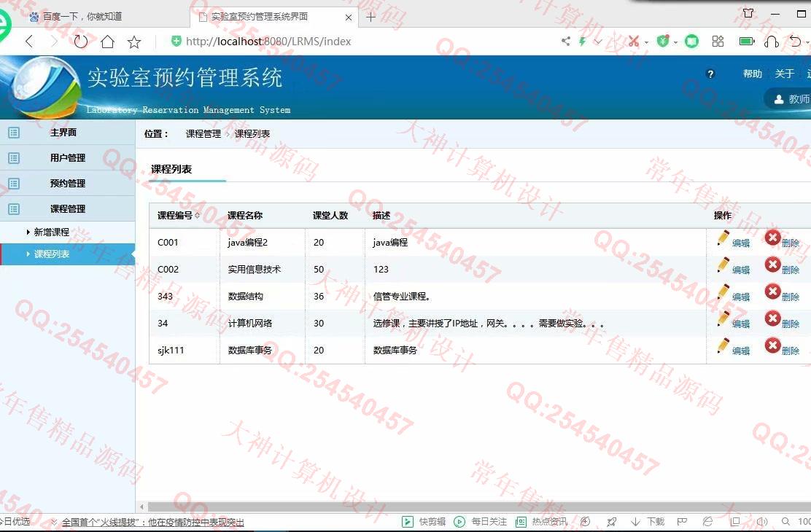Bookmark this page with the star icon
The height and width of the screenshot is (532, 811).
coord(134,42)
